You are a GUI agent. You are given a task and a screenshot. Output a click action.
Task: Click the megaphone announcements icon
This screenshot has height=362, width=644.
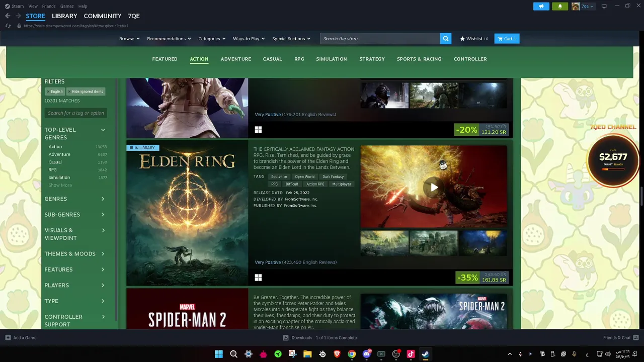(541, 6)
